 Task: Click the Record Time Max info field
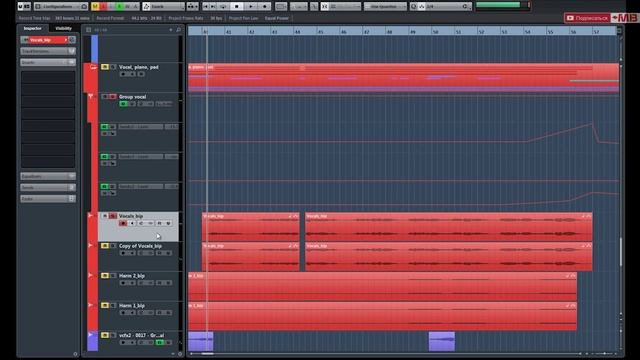[x=54, y=18]
